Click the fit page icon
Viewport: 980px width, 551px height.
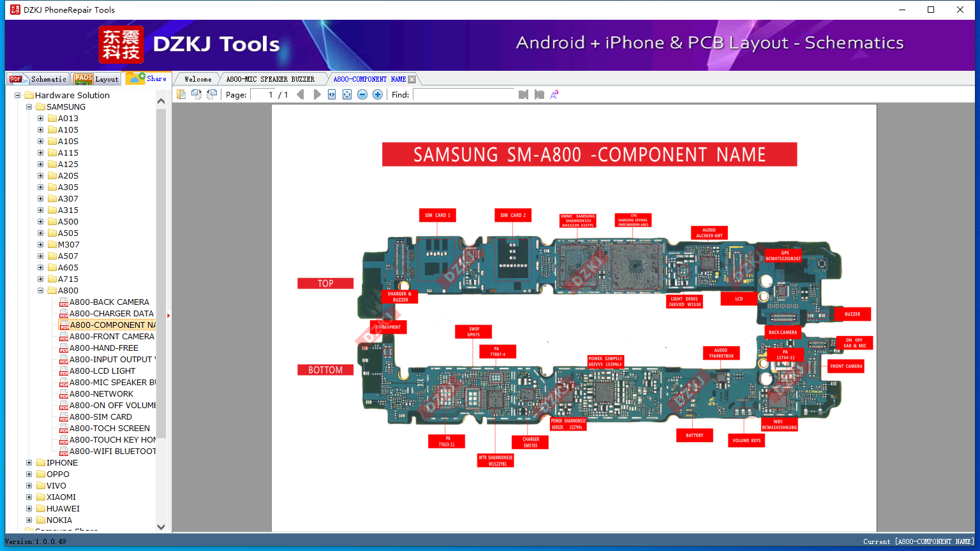[347, 94]
